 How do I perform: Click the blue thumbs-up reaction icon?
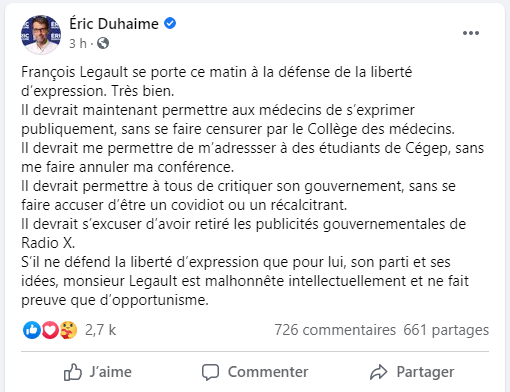(32, 330)
